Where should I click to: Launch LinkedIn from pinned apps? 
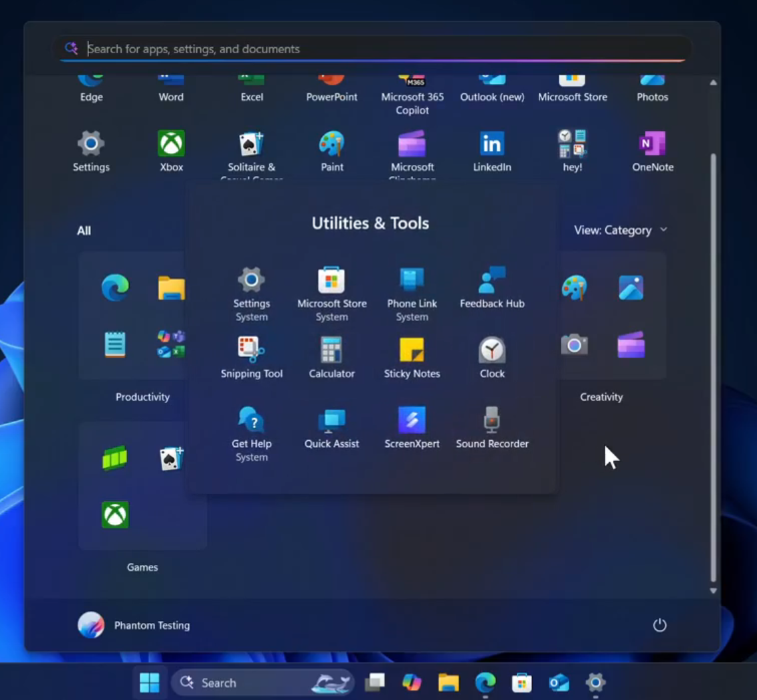(x=492, y=151)
